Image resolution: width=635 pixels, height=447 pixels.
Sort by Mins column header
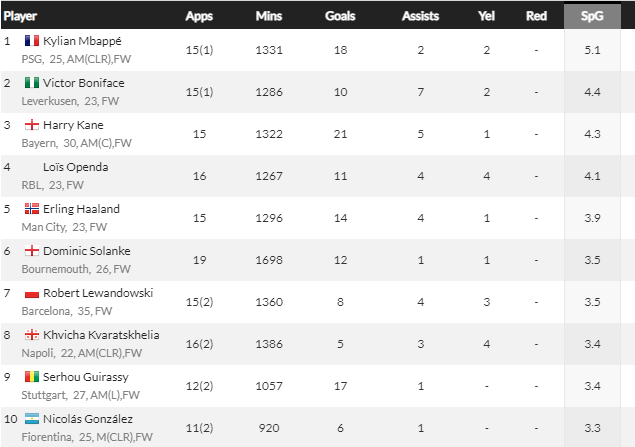(269, 16)
